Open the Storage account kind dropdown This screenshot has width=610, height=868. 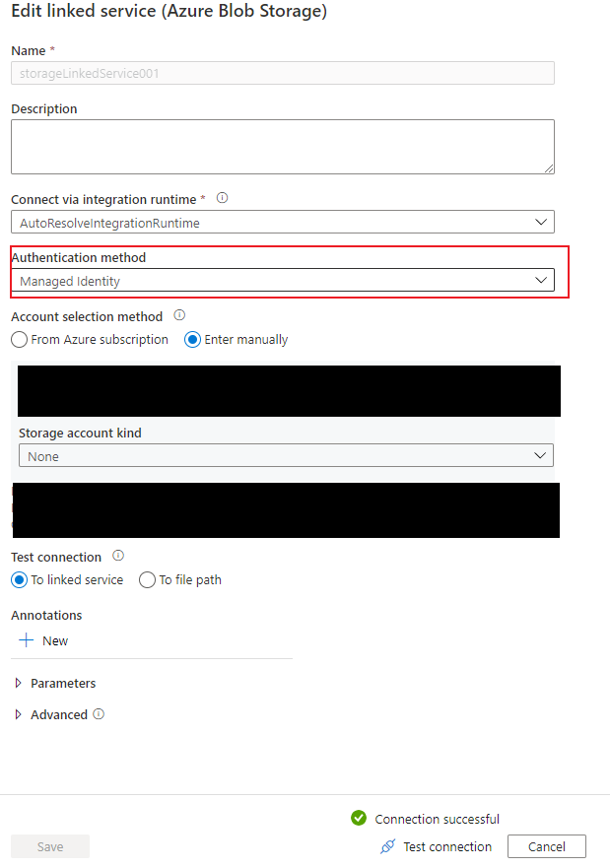(286, 455)
